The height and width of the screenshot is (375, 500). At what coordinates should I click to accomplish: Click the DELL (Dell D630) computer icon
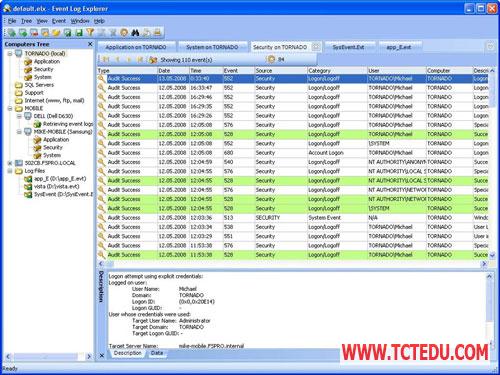(28, 116)
